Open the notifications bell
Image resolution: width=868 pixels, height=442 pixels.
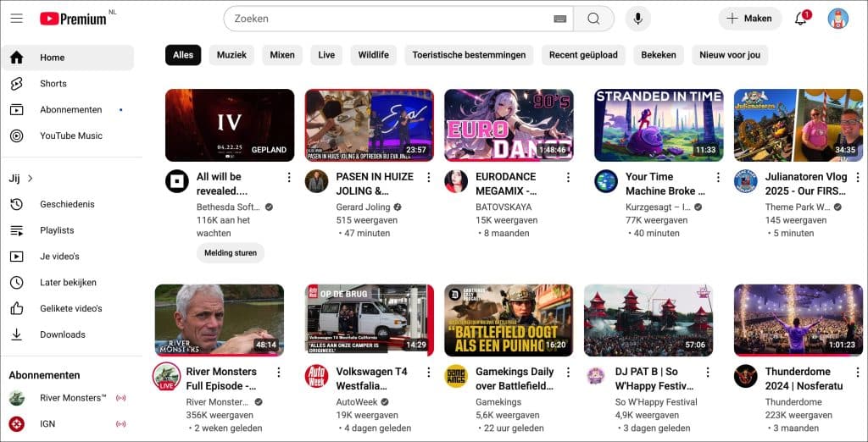800,19
